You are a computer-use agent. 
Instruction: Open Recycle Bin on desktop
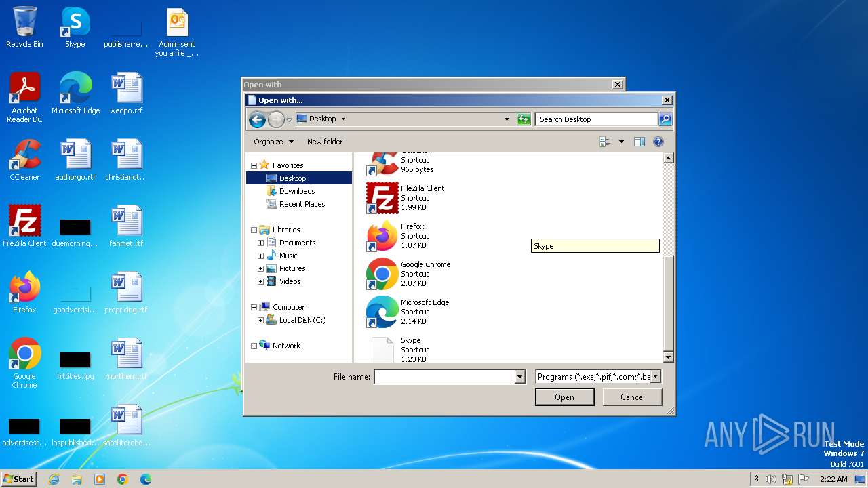24,28
